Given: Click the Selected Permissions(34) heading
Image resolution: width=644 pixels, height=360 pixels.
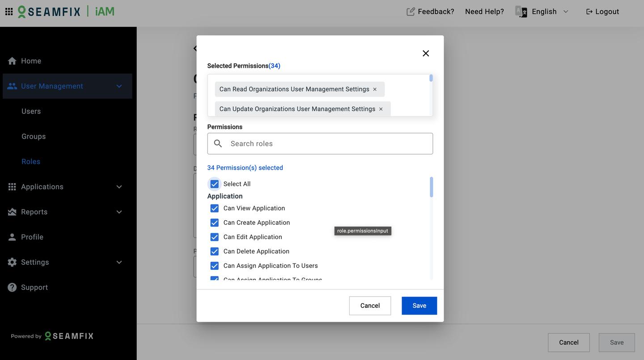Looking at the screenshot, I should [244, 66].
